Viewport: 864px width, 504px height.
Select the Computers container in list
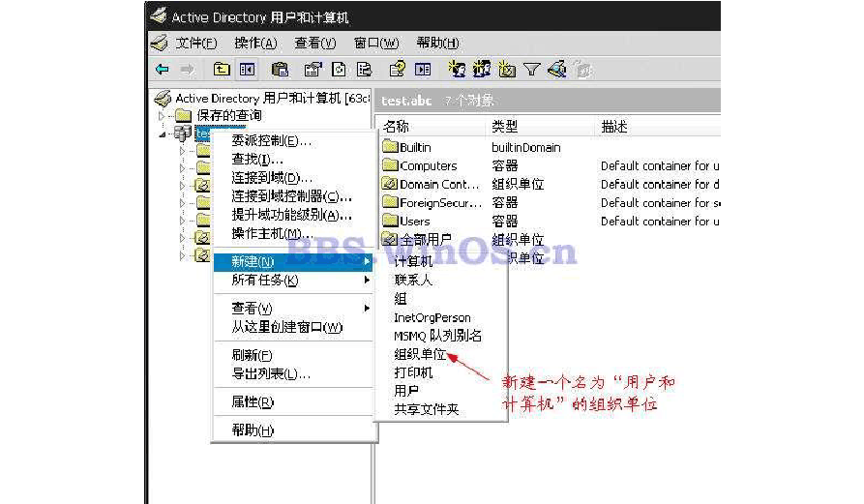[x=428, y=165]
